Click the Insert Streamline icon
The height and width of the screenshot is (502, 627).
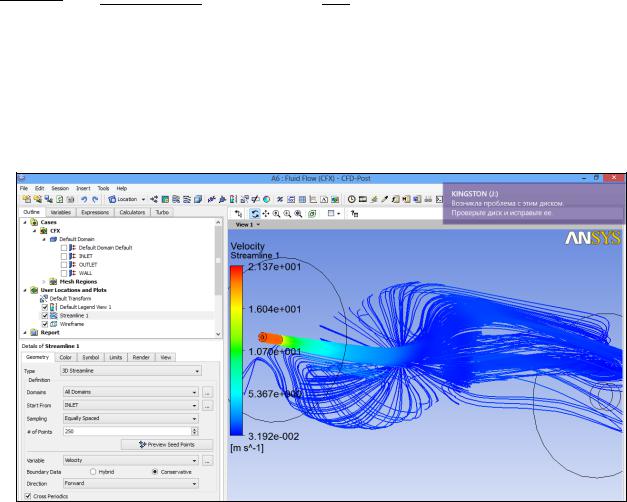click(176, 199)
